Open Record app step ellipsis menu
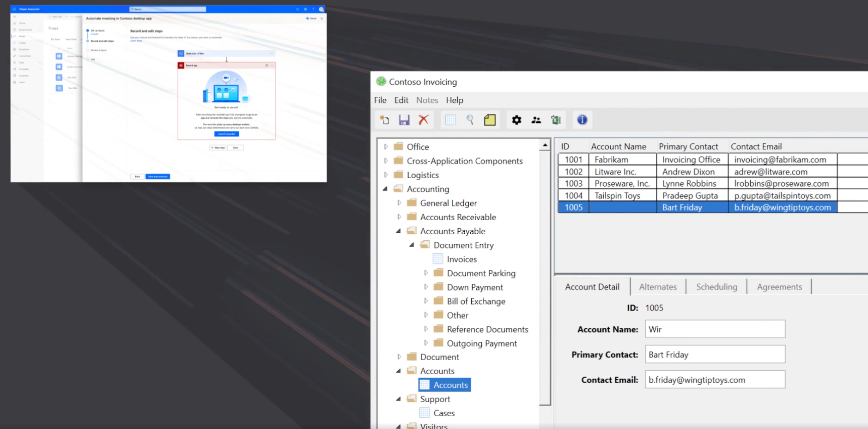The image size is (868, 429). (x=272, y=66)
